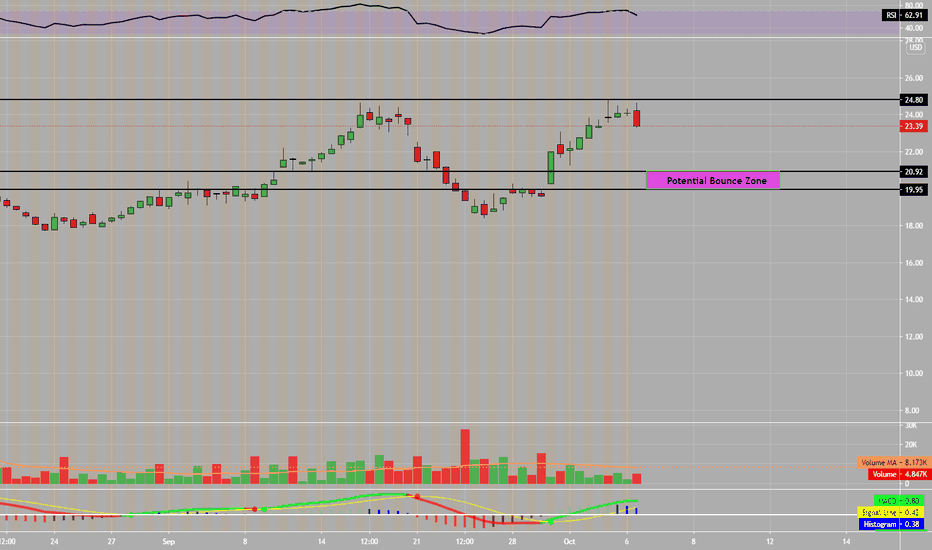This screenshot has width=932, height=550.
Task: Click the Oct date label on time axis
Action: point(569,542)
